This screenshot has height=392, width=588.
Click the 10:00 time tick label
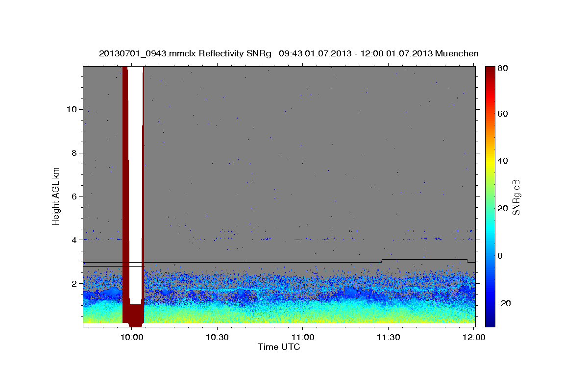[x=132, y=338]
